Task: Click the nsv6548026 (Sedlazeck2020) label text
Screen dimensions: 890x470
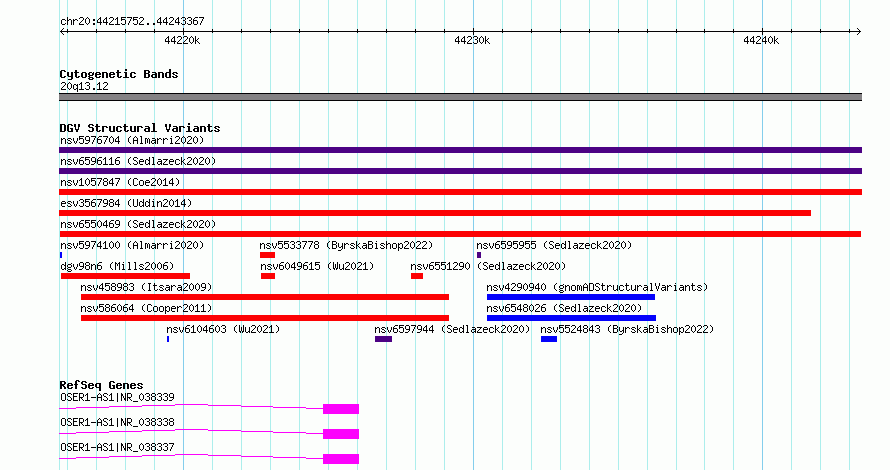Action: (x=564, y=308)
